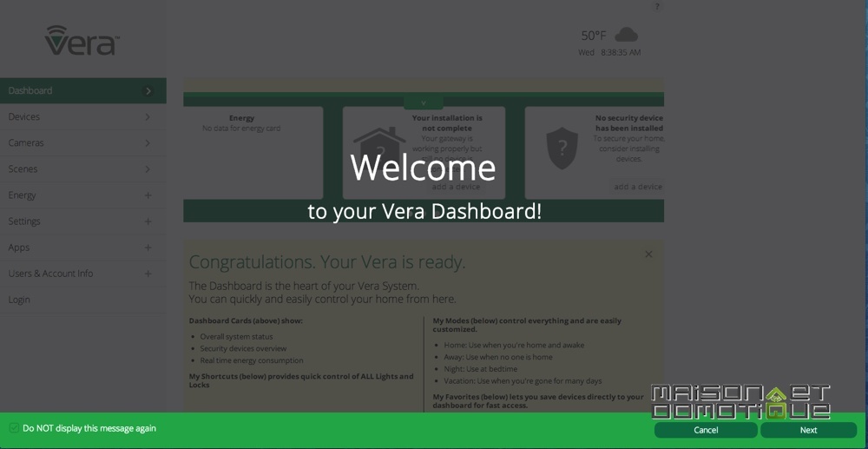Click the Energy card title
This screenshot has width=868, height=449.
pos(241,118)
